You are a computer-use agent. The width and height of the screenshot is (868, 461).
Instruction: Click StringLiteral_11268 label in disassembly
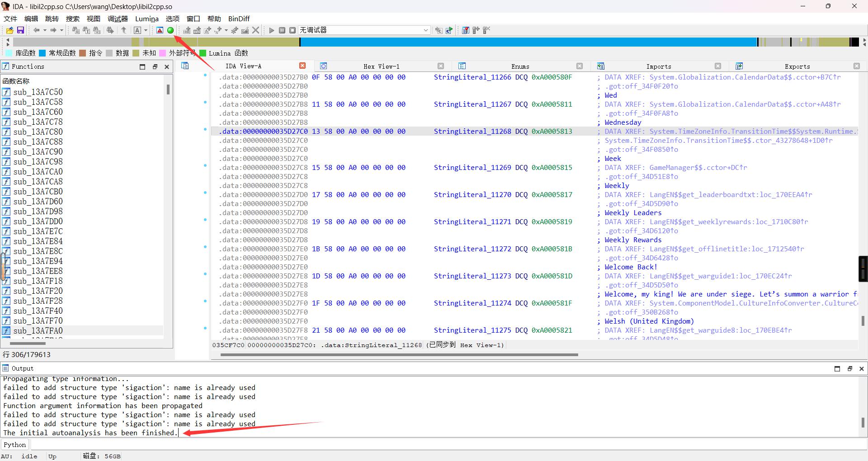click(x=472, y=131)
